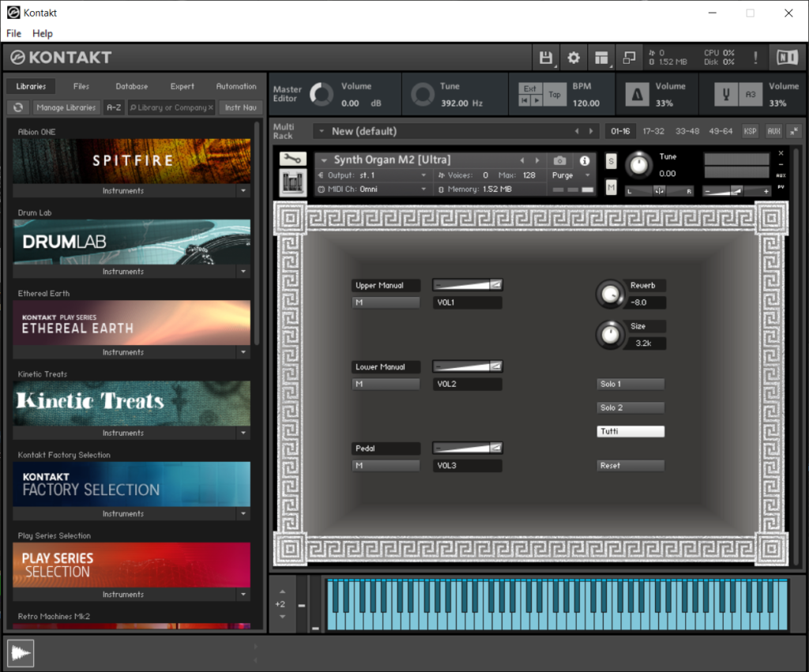Click the Reset button
Viewport: 809px width, 672px height.
pos(630,465)
